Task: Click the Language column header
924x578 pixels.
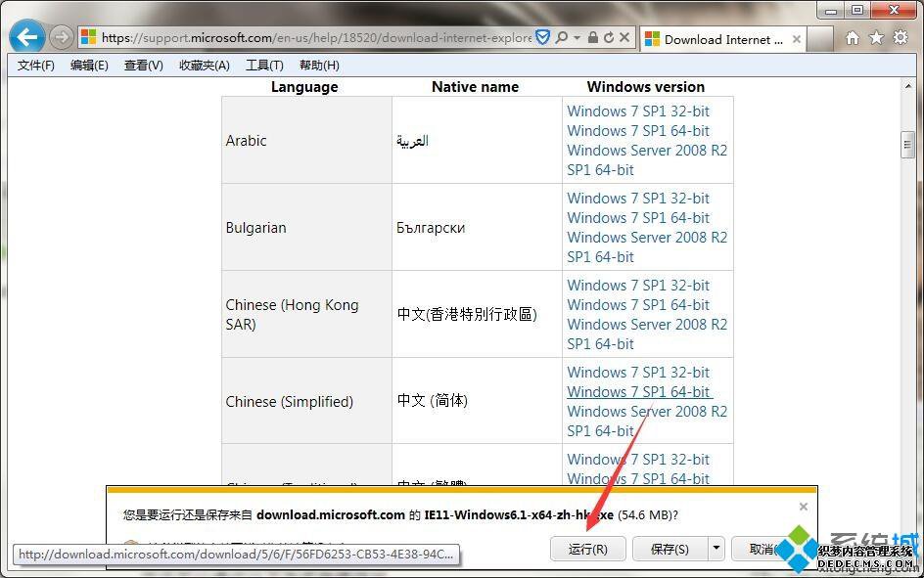Action: coord(304,87)
